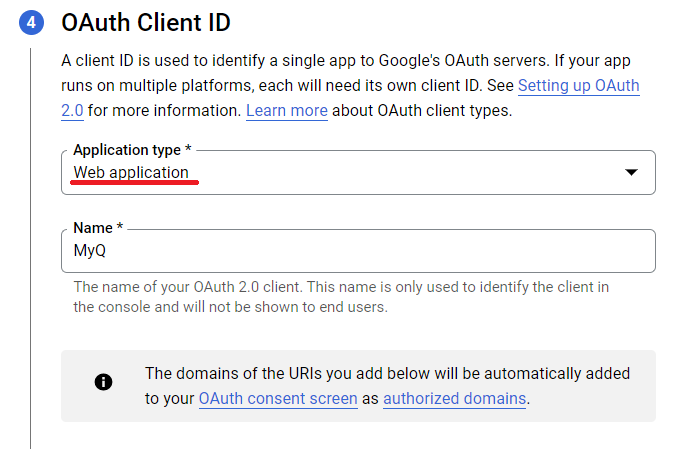This screenshot has height=449, width=683.
Task: Click the 'Application type *' field label
Action: coord(126,150)
